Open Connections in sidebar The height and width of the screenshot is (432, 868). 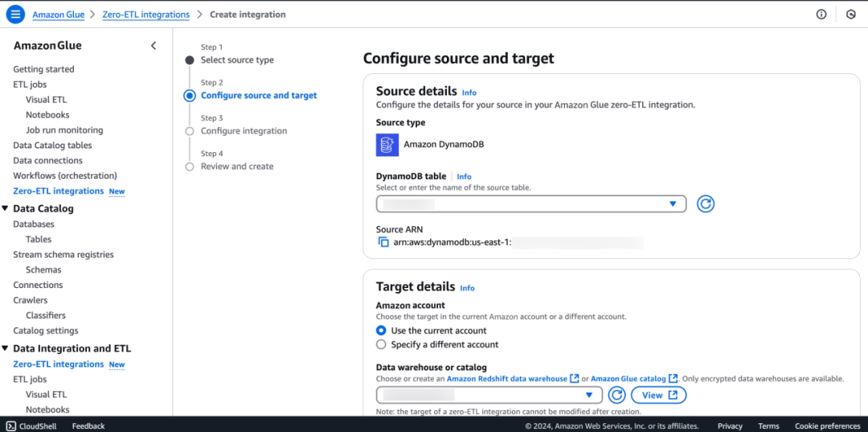click(38, 286)
